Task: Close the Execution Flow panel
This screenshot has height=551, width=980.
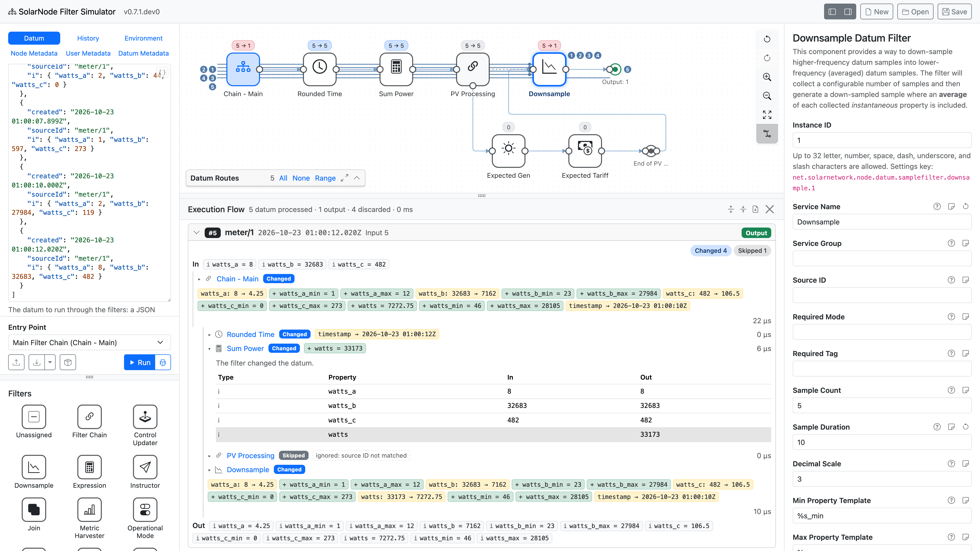Action: (x=770, y=209)
